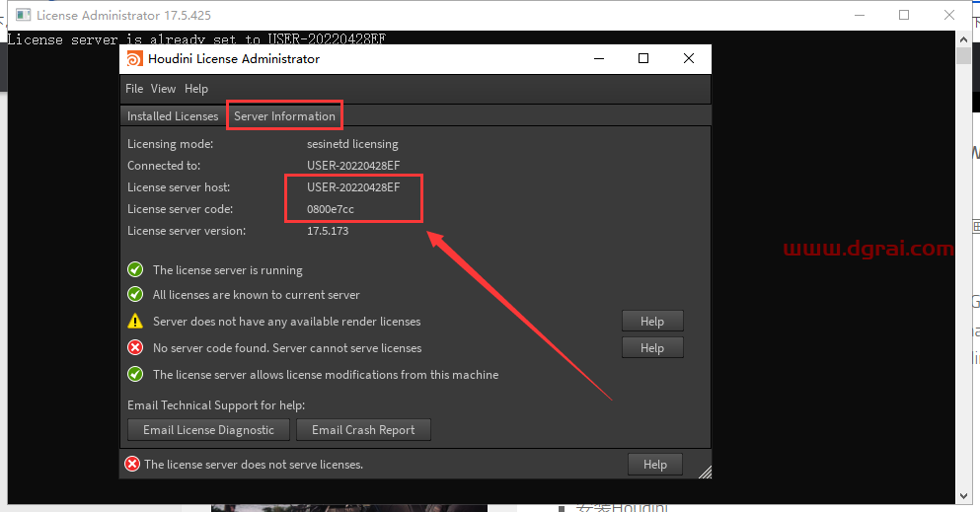
Task: Click green check icon for license modifications allowed
Action: pyautogui.click(x=135, y=374)
